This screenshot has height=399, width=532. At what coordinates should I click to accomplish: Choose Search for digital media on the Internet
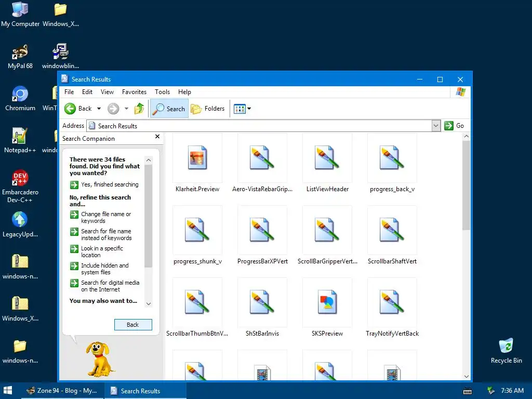[x=105, y=286]
